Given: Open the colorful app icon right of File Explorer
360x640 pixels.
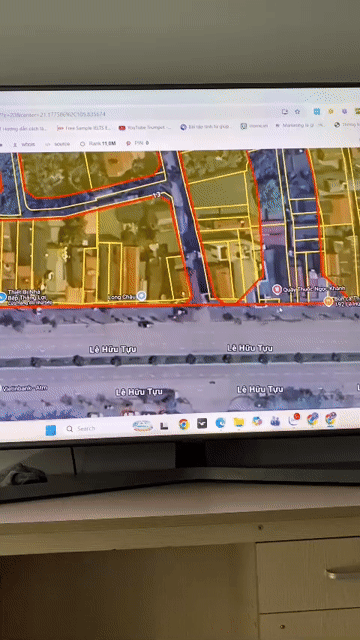Looking at the screenshot, I should pyautogui.click(x=257, y=422).
